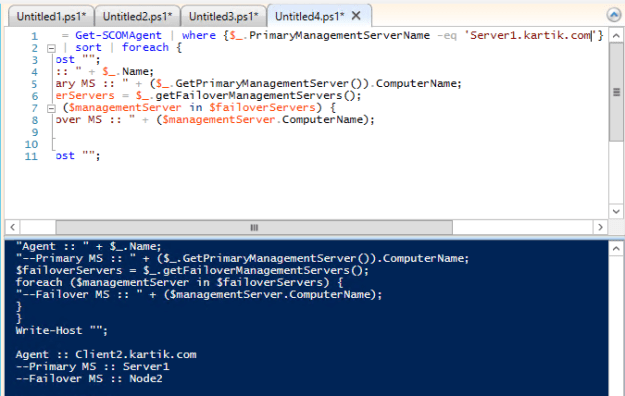Screen dimensions: 625x396
Task: Click $managementServer variable on line 8
Action: [x=218, y=120]
